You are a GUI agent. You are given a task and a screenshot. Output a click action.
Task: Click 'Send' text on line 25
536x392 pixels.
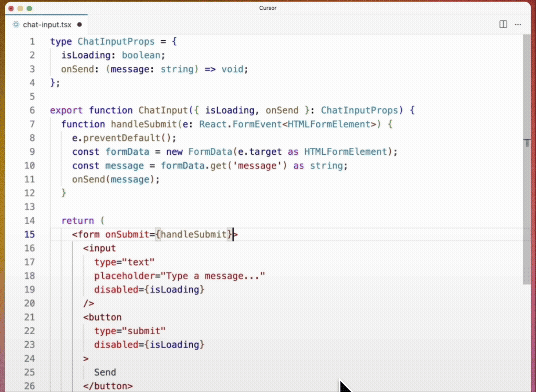[105, 372]
